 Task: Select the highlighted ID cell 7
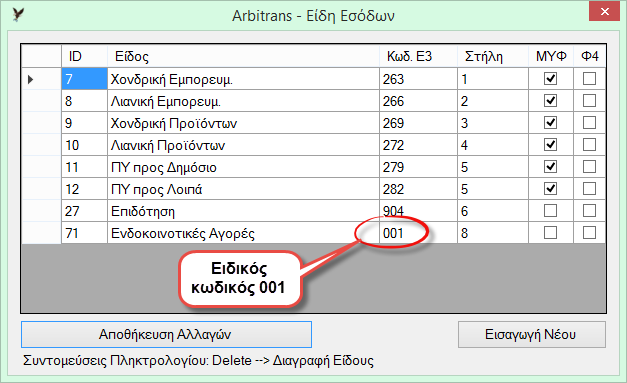point(84,79)
